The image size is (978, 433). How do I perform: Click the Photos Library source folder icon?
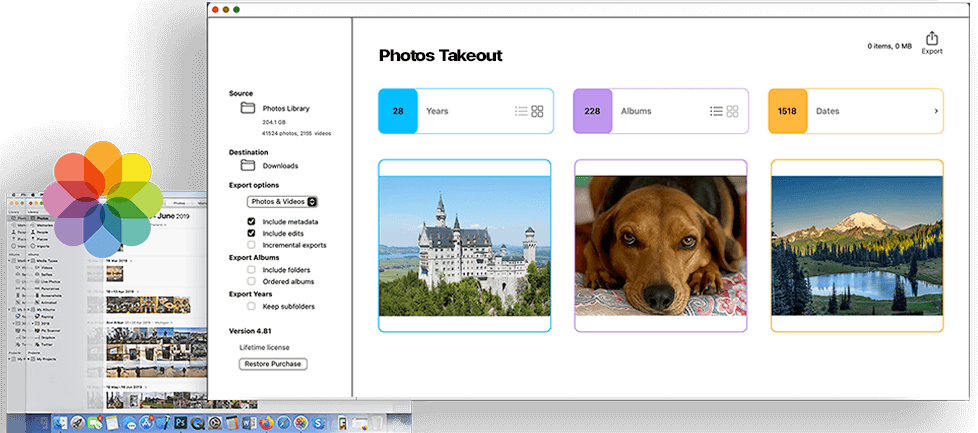248,108
